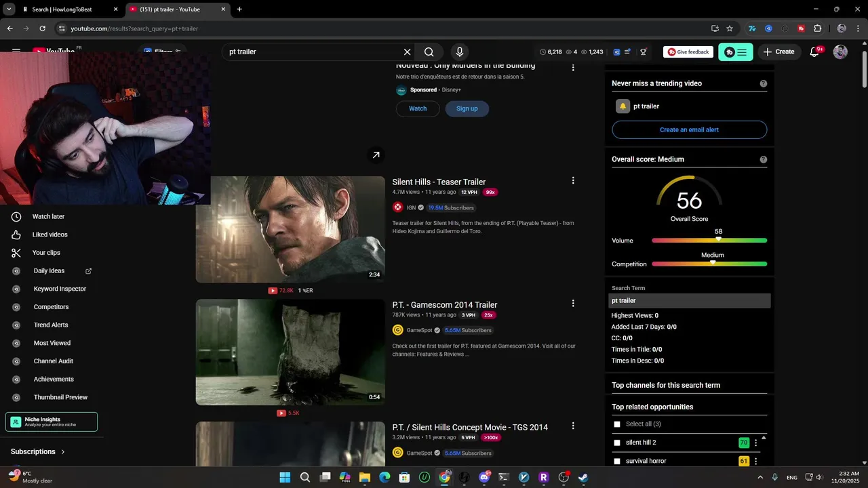Click the IGN channel avatar
This screenshot has height=488, width=868.
398,207
